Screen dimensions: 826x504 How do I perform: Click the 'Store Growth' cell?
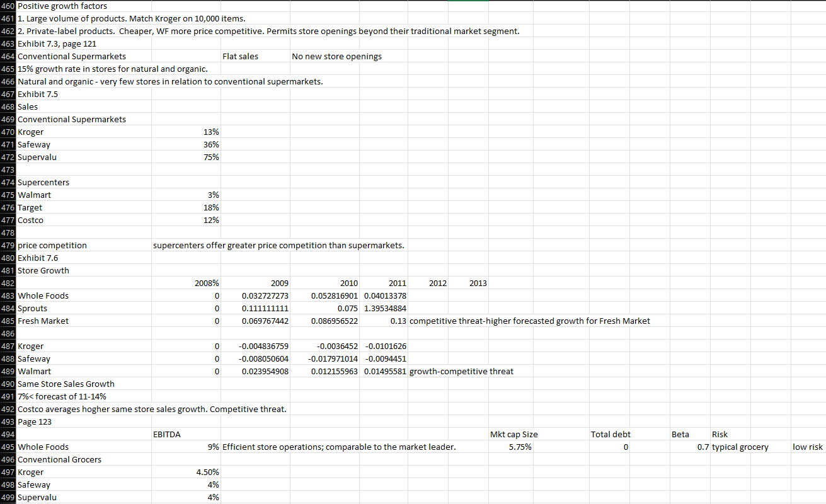coord(43,271)
